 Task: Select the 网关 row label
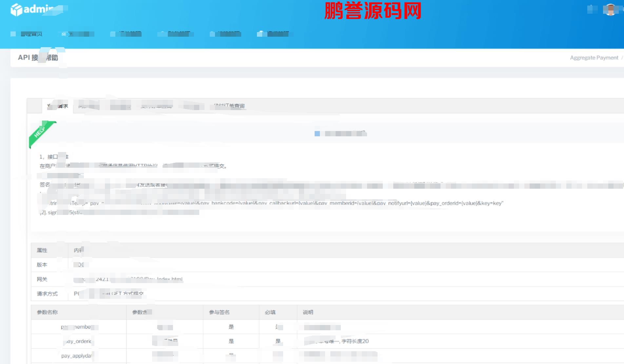pyautogui.click(x=42, y=279)
